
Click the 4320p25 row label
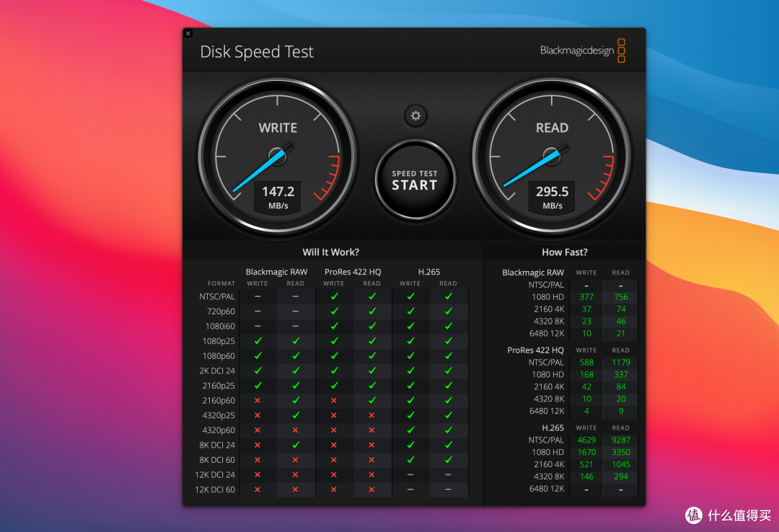219,415
